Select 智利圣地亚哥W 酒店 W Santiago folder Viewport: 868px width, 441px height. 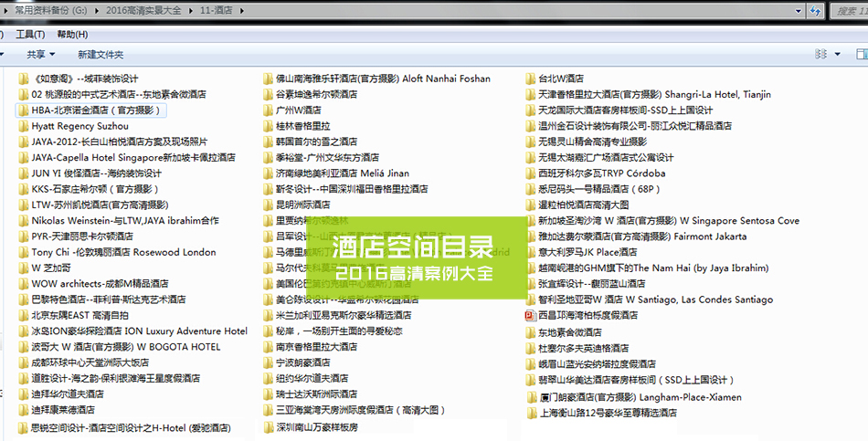click(x=656, y=299)
